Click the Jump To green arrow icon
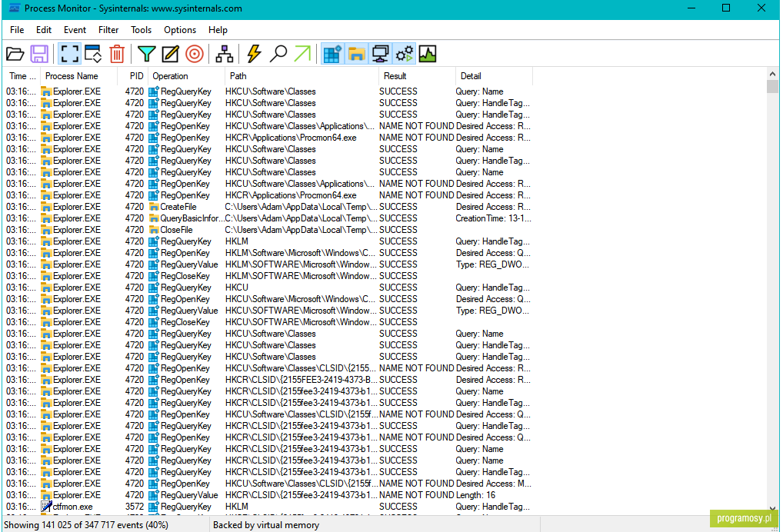 [302, 54]
